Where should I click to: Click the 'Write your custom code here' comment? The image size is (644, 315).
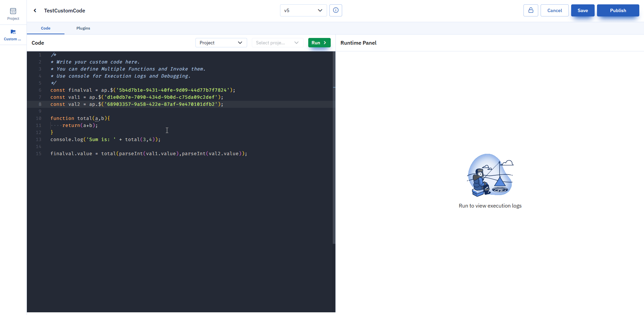click(x=95, y=62)
